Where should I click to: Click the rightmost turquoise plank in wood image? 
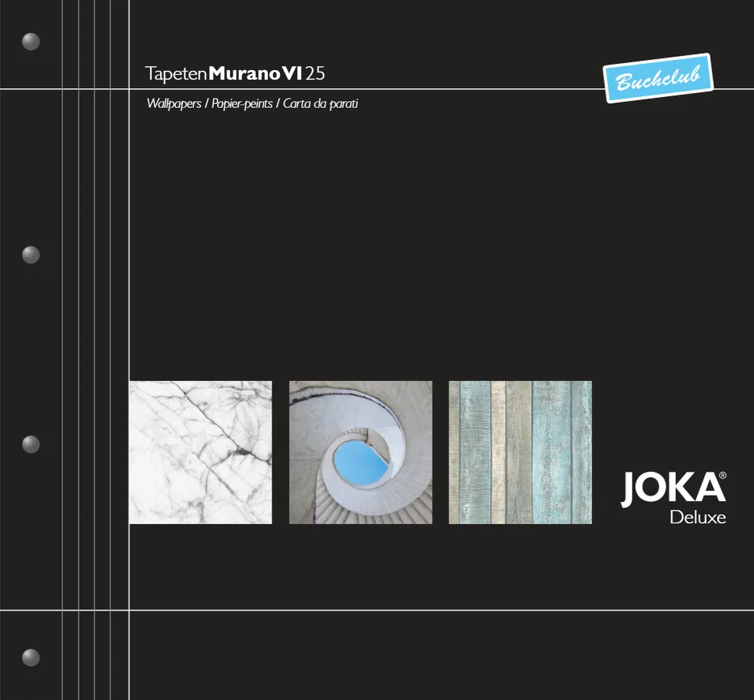[580, 453]
